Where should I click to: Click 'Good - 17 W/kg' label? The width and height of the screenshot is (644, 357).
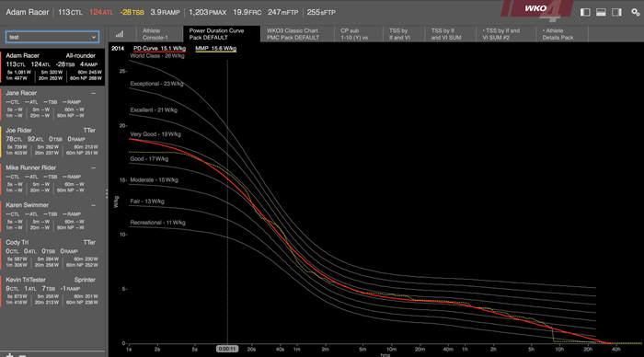[x=149, y=159]
